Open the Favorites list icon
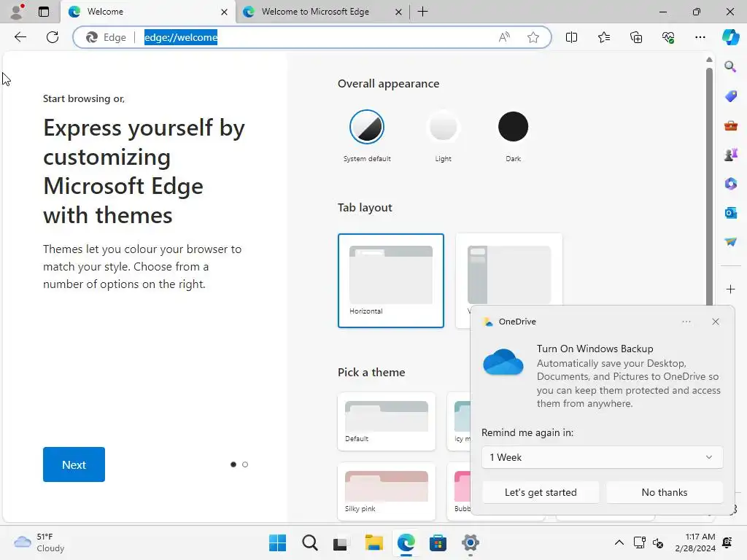 click(603, 37)
